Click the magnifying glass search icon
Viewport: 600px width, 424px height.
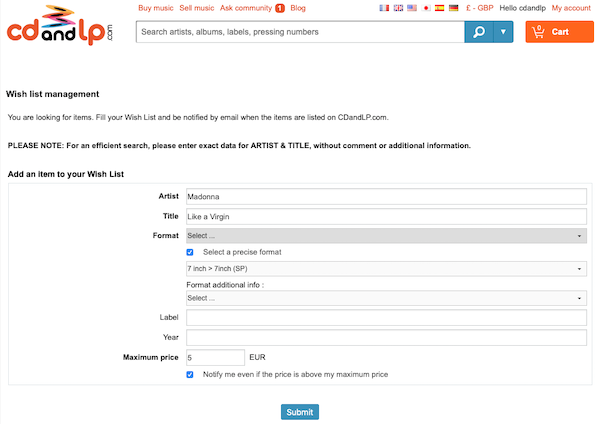(x=479, y=32)
